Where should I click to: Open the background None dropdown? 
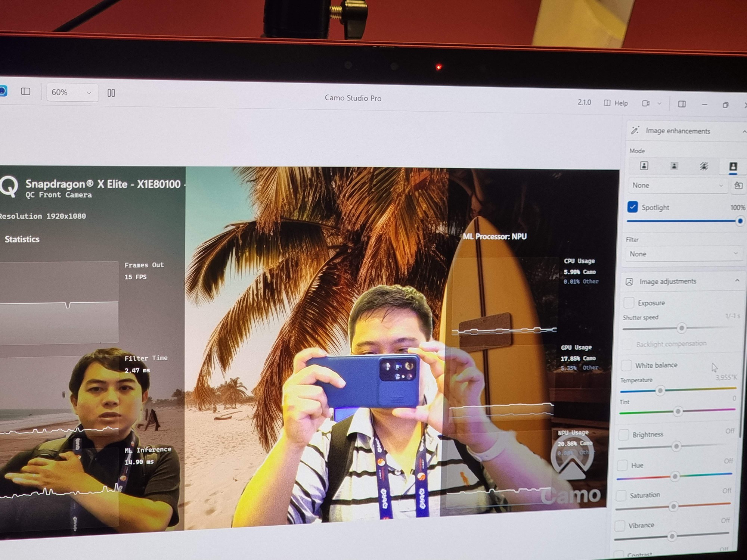[678, 186]
